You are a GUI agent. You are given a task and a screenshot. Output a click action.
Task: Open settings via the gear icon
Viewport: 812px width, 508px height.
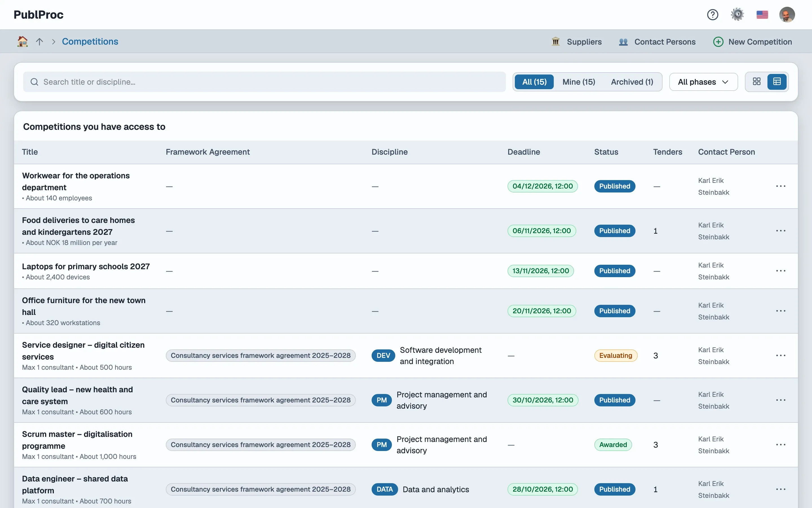737,15
